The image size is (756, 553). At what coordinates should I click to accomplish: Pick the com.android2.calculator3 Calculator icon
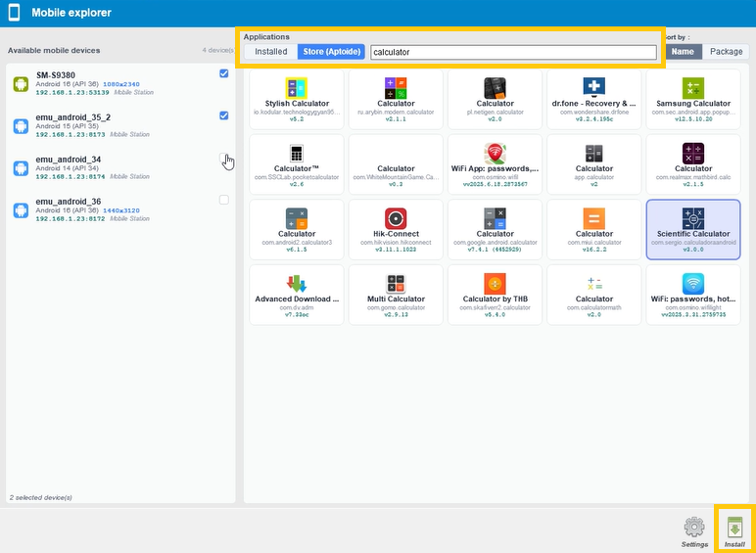(x=297, y=218)
